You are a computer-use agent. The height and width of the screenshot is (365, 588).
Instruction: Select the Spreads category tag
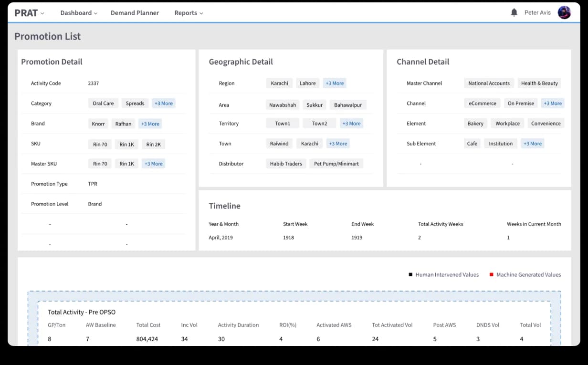pyautogui.click(x=135, y=103)
